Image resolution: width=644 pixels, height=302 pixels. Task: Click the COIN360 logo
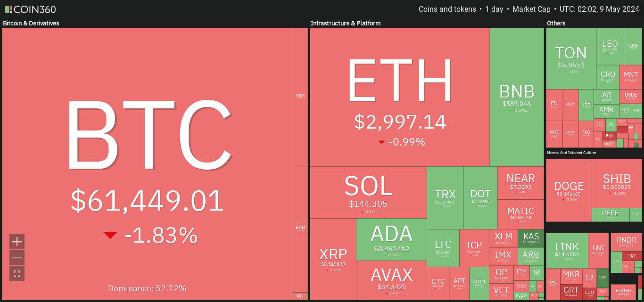tap(30, 9)
